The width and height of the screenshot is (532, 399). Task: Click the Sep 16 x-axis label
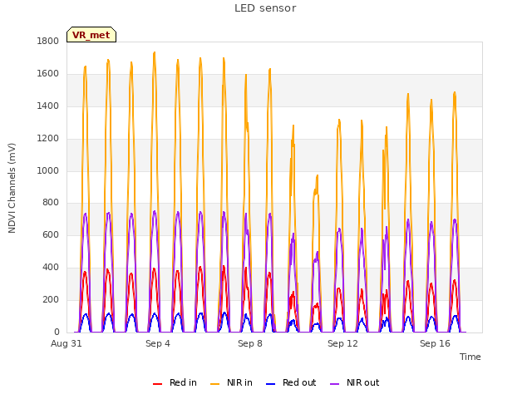coord(435,343)
